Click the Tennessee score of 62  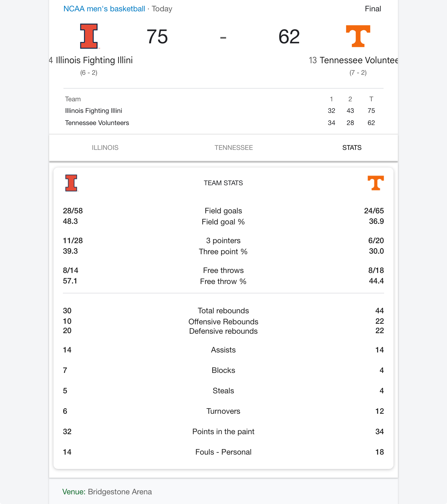coord(289,37)
